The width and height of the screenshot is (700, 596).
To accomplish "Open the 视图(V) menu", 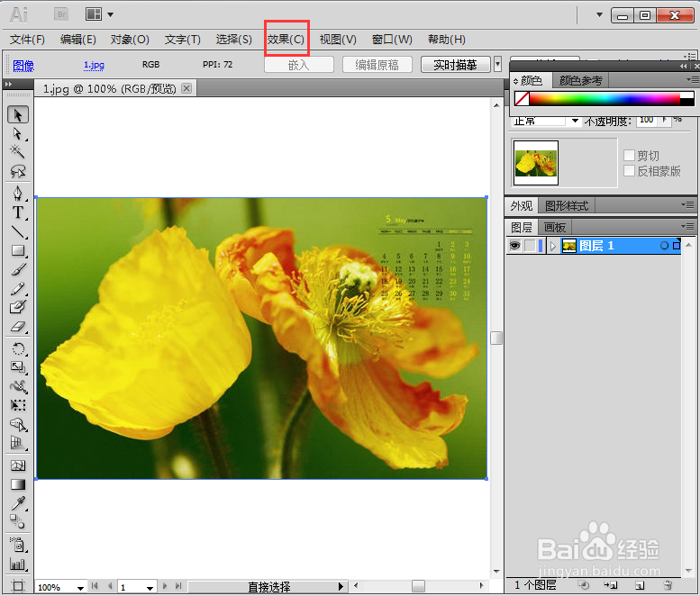I will click(x=338, y=40).
